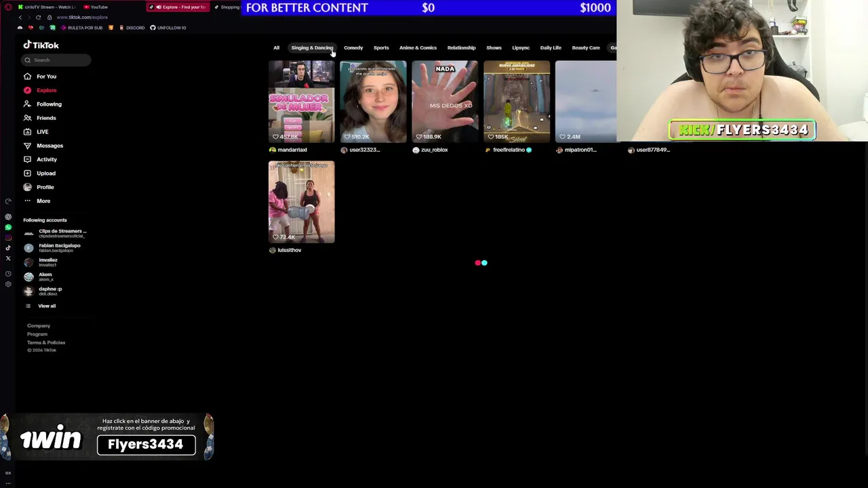Open RULETA POR SUB bookmark
The height and width of the screenshot is (488, 868).
82,28
